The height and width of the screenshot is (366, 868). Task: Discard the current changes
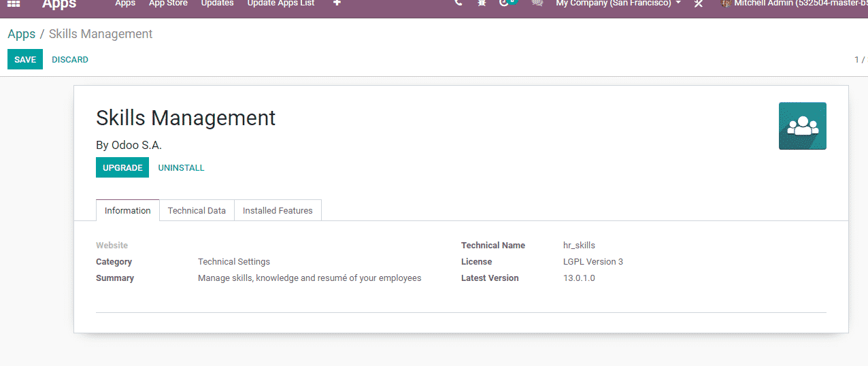tap(70, 60)
